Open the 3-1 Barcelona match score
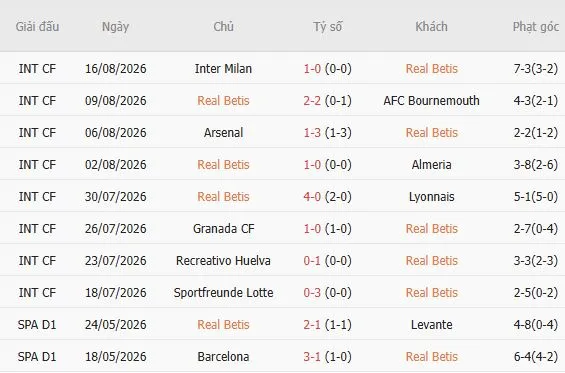The height and width of the screenshot is (373, 565). coord(312,357)
